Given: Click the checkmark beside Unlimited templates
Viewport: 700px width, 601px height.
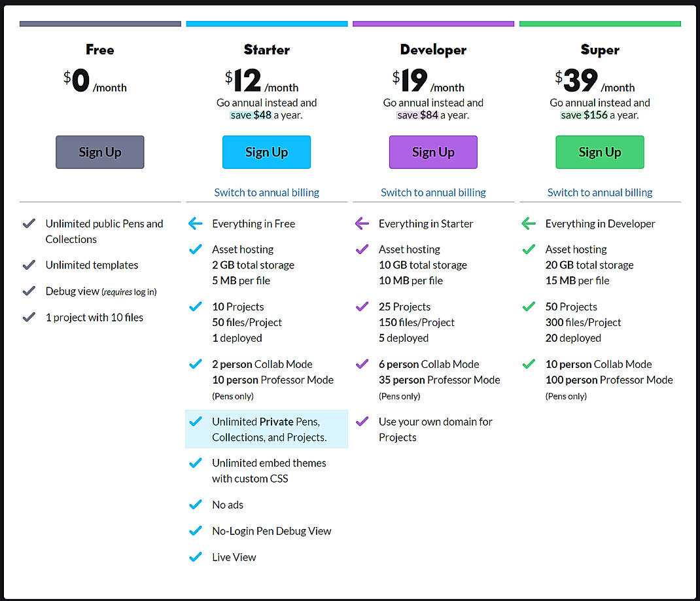Looking at the screenshot, I should 29,264.
